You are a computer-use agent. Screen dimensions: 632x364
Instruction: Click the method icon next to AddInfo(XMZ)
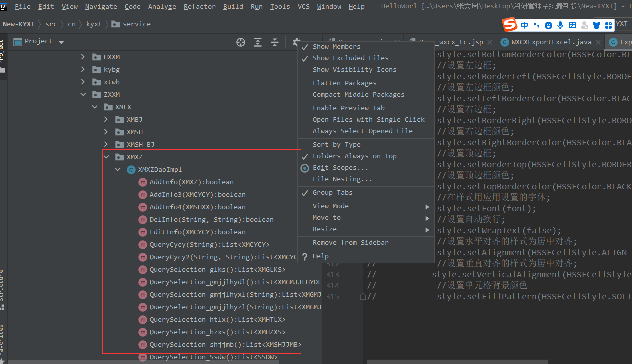tap(143, 182)
